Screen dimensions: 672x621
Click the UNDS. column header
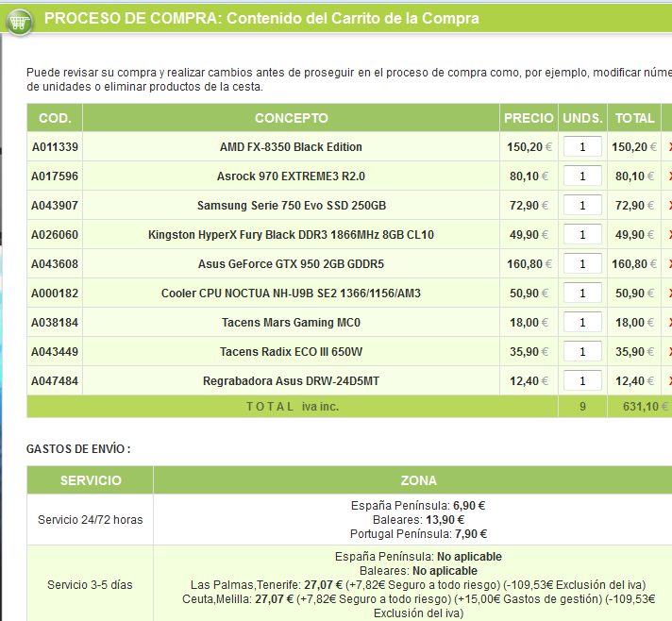pyautogui.click(x=582, y=118)
